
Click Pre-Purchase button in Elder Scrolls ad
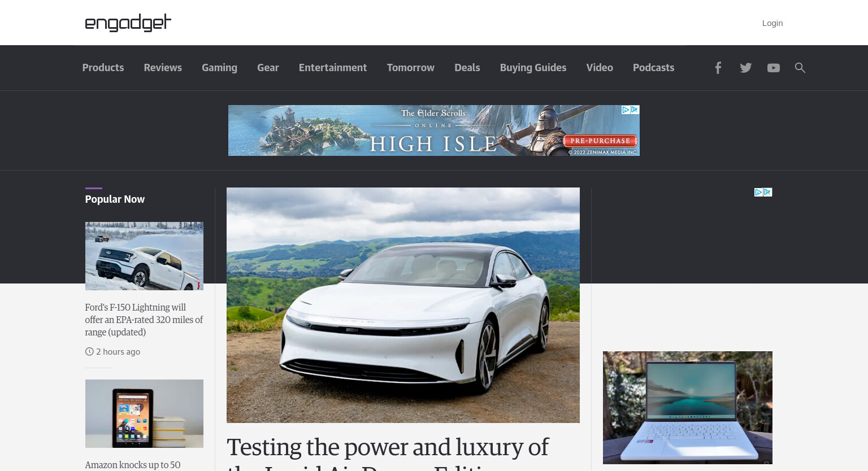pyautogui.click(x=600, y=141)
